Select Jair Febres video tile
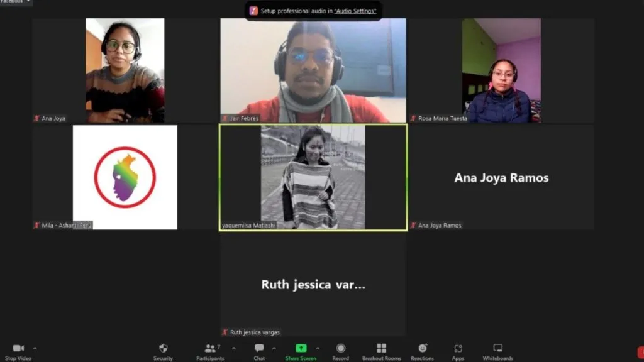 [313, 70]
